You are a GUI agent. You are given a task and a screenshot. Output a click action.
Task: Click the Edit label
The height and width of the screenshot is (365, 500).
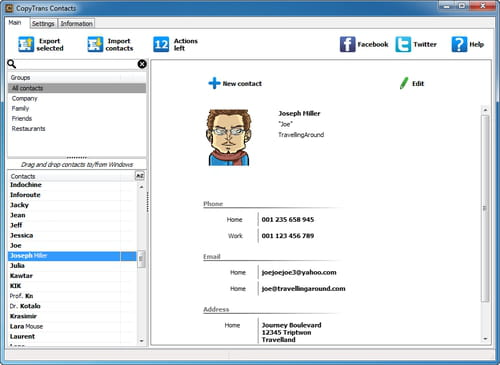click(x=418, y=84)
